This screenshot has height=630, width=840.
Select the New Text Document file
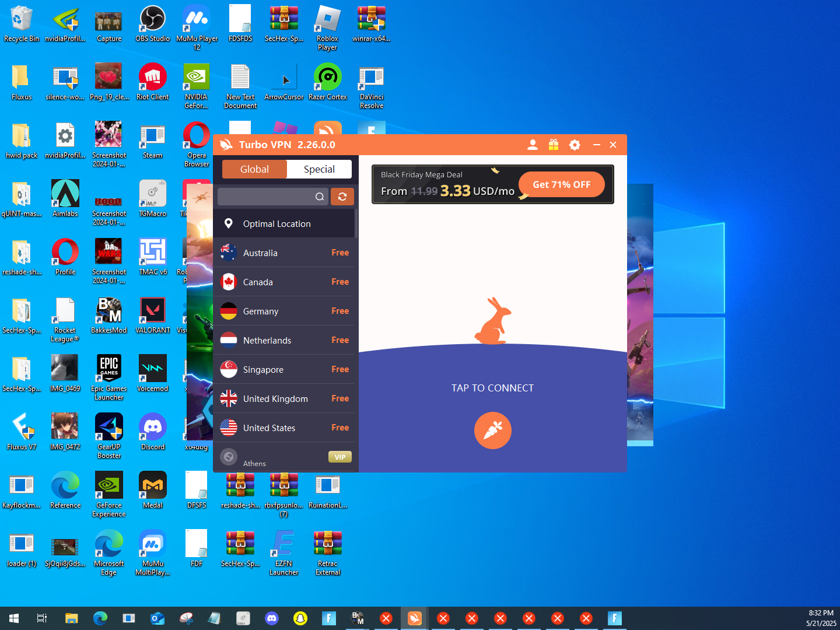(x=240, y=86)
